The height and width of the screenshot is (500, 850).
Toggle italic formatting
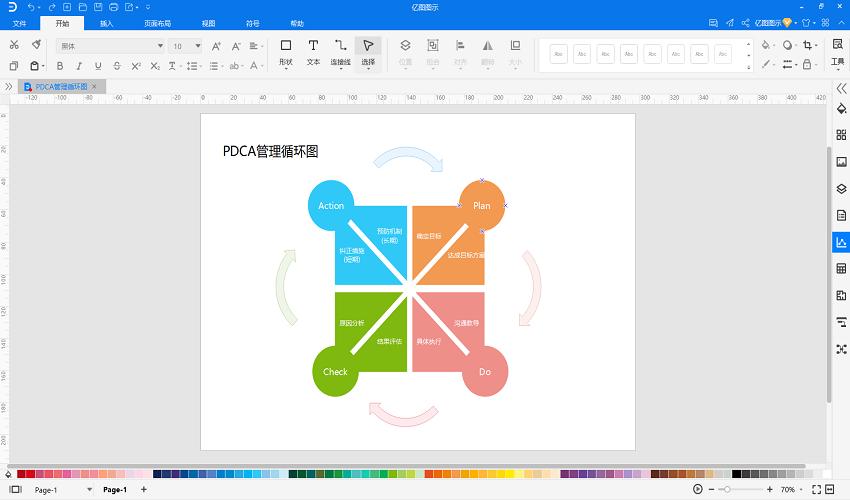(x=79, y=66)
